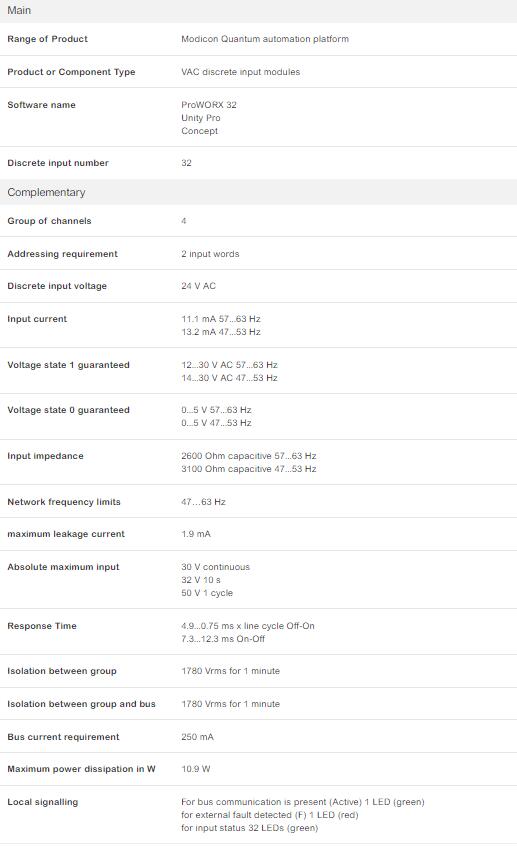The height and width of the screenshot is (847, 517).
Task: Click the Discrete input number row
Action: click(x=258, y=163)
